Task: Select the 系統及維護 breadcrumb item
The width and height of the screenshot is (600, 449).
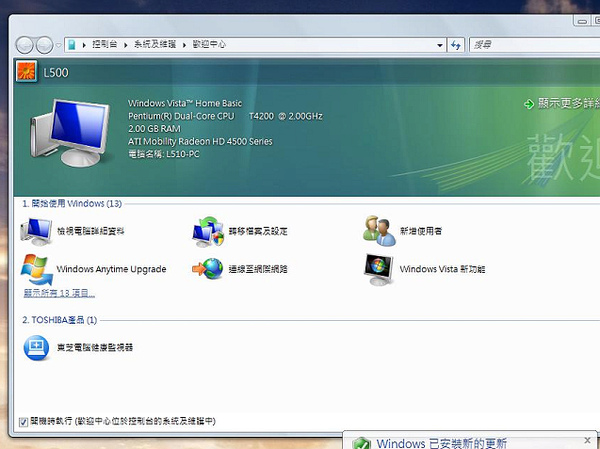Action: point(155,44)
